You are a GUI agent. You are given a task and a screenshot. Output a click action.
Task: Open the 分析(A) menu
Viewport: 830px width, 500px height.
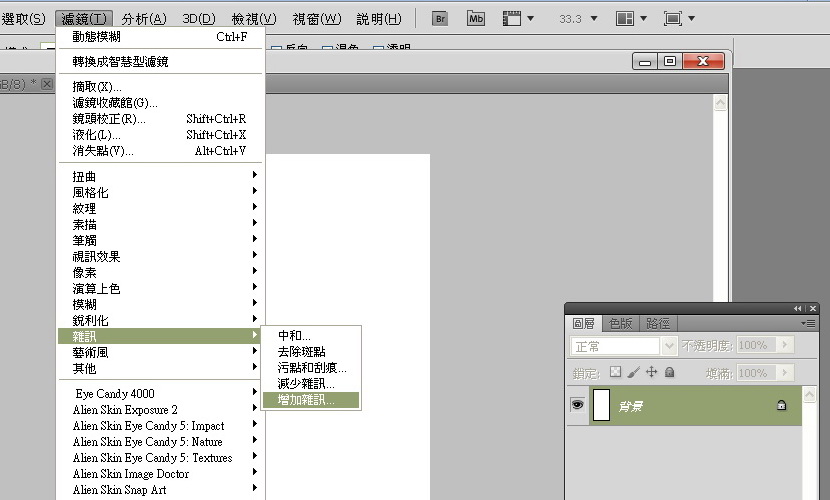pyautogui.click(x=144, y=19)
